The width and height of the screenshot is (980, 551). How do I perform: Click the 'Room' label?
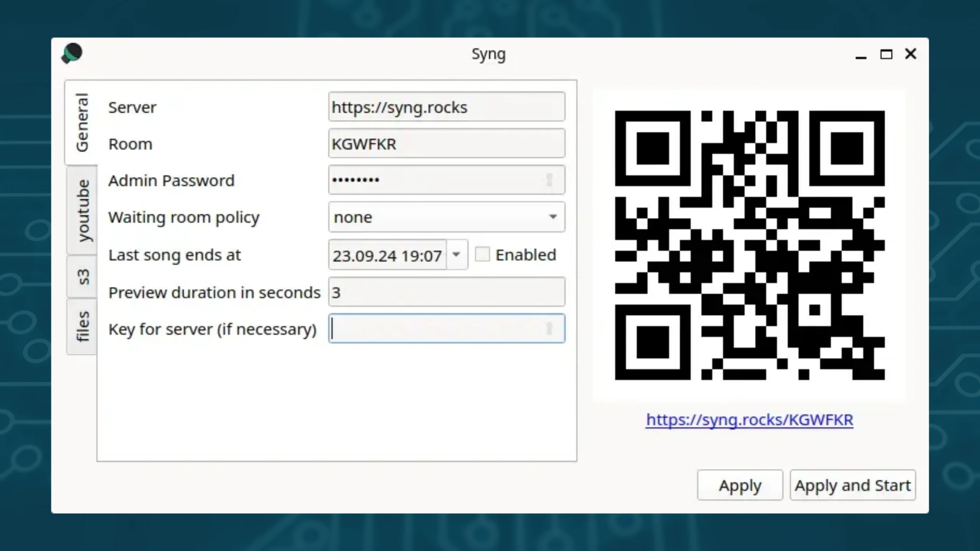(130, 144)
